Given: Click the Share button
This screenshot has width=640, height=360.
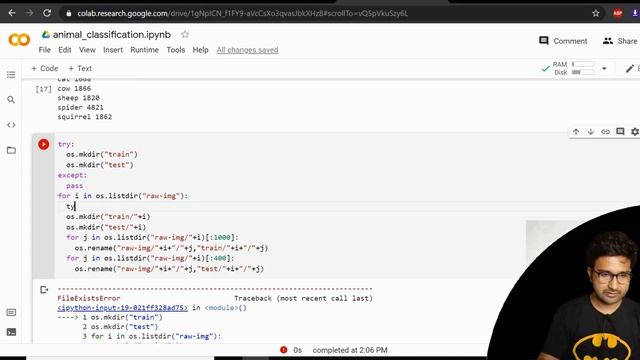Looking at the screenshot, I should coord(620,41).
